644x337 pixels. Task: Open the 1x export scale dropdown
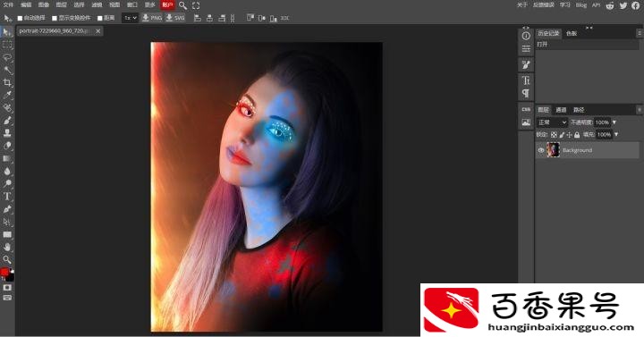[x=131, y=18]
